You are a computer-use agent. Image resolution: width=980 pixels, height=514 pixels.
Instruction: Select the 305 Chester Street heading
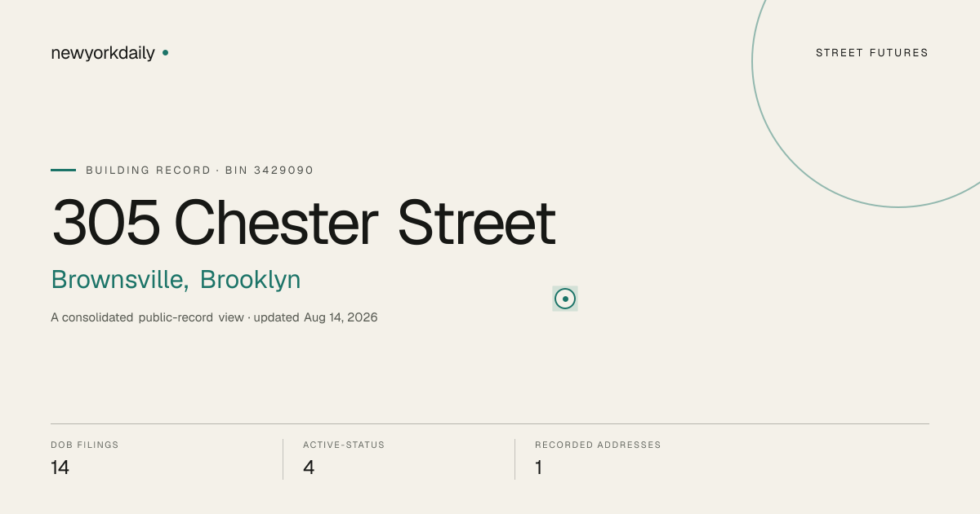(x=304, y=223)
